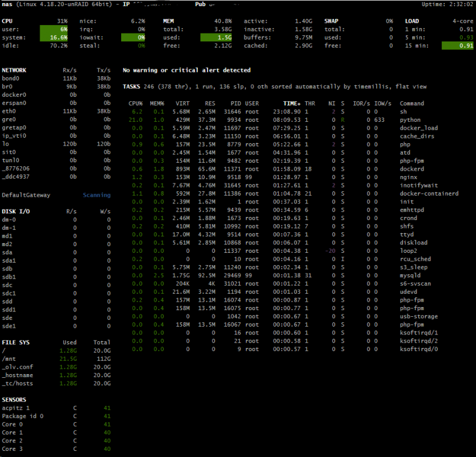Click the MEM% column header
The image size is (476, 457).
(x=157, y=104)
